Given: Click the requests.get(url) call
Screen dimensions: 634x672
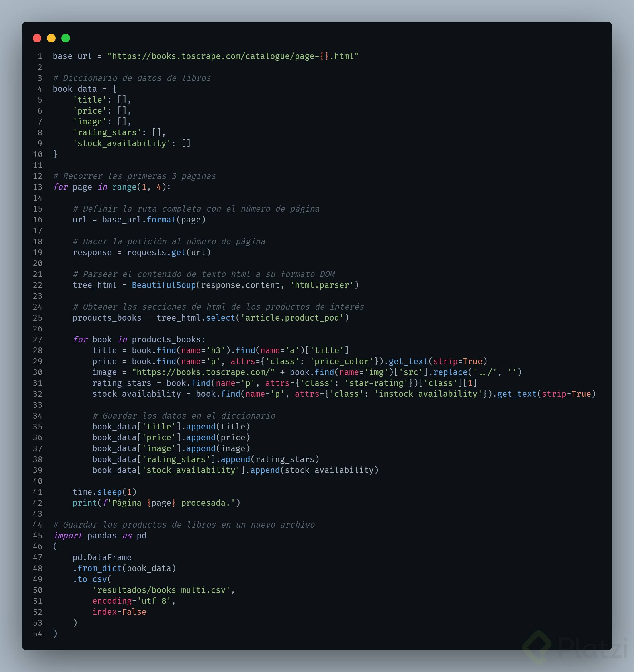Looking at the screenshot, I should point(168,252).
